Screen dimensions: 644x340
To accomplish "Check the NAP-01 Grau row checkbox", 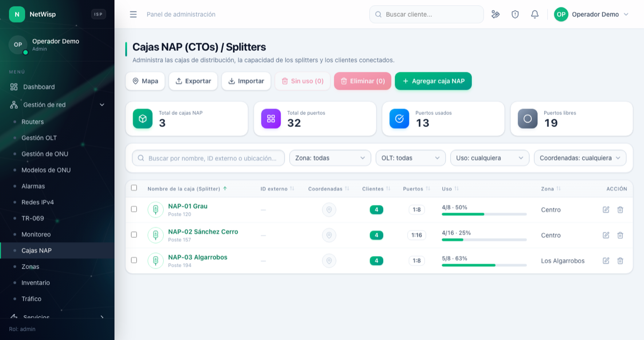I will tap(134, 209).
